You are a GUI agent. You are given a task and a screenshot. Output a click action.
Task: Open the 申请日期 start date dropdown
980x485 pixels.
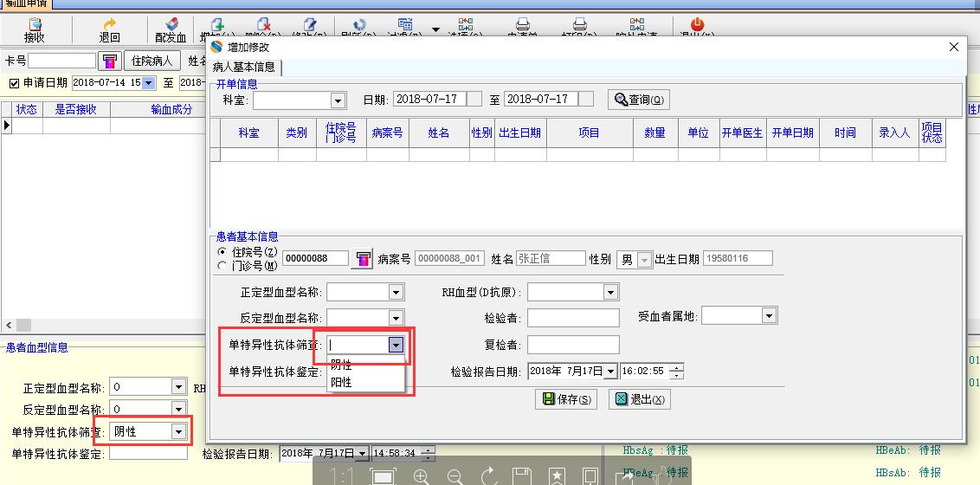(148, 83)
